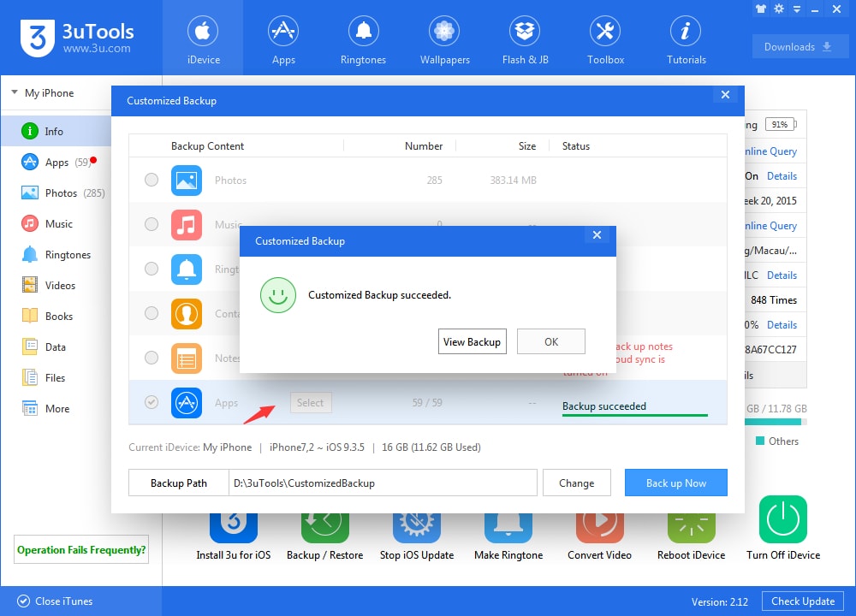Select Apps (59) in the sidebar
The height and width of the screenshot is (616, 856).
tap(56, 162)
